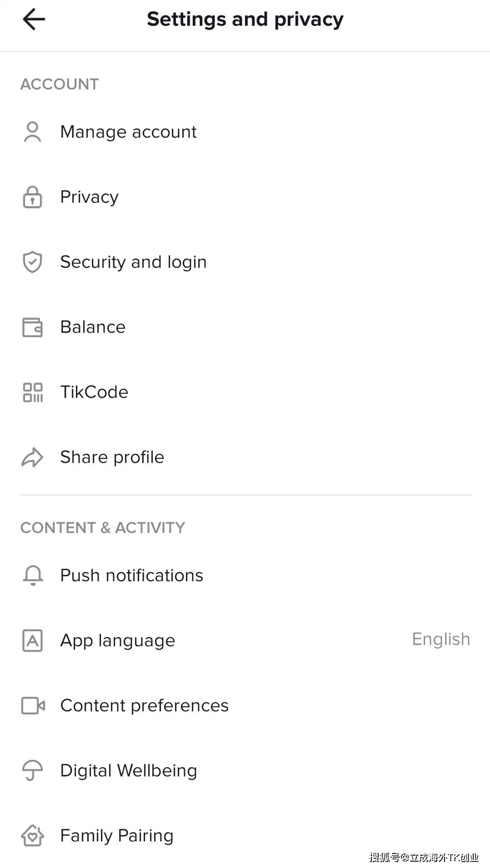Image resolution: width=490 pixels, height=868 pixels.
Task: Tap the Share profile arrow icon
Action: (32, 457)
